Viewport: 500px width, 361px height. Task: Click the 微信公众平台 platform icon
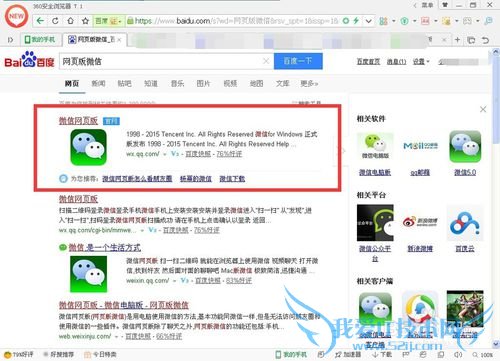point(375,223)
